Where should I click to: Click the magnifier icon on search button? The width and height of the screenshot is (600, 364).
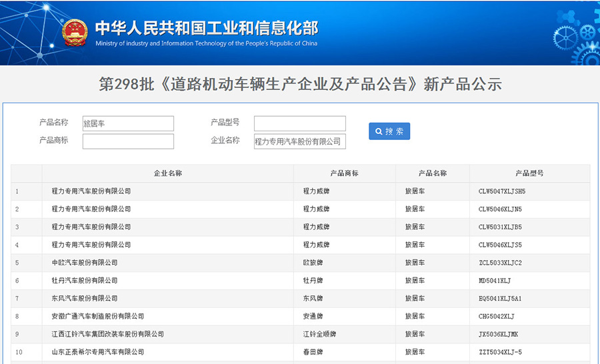(x=379, y=131)
